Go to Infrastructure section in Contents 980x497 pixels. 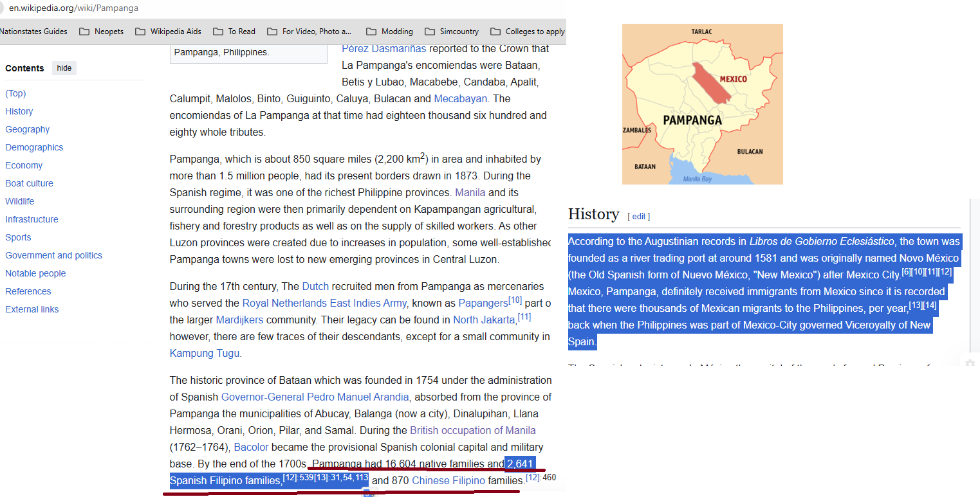point(32,219)
